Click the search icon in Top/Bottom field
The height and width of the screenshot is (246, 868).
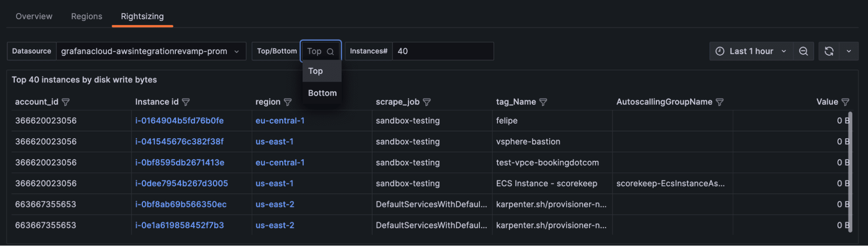coord(330,52)
